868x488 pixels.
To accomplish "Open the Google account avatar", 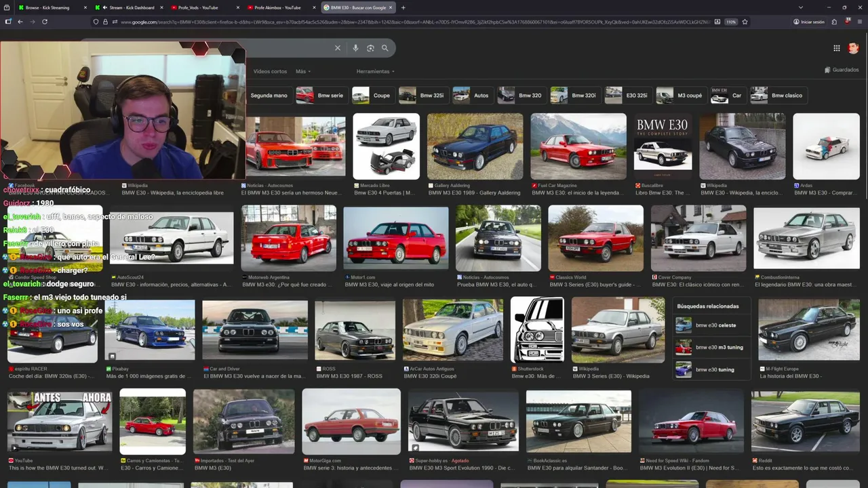I will coord(853,48).
